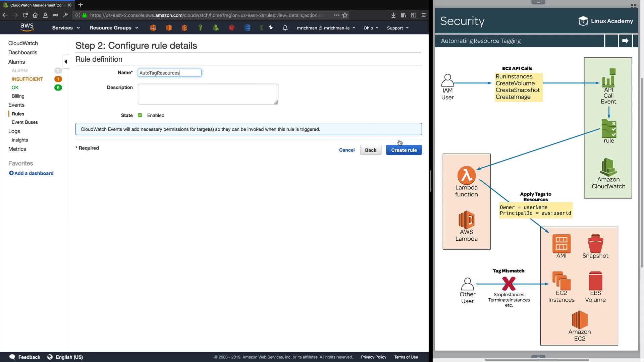Screen dimensions: 644x362
Task: Go to the next slide arrow
Action: [x=625, y=41]
